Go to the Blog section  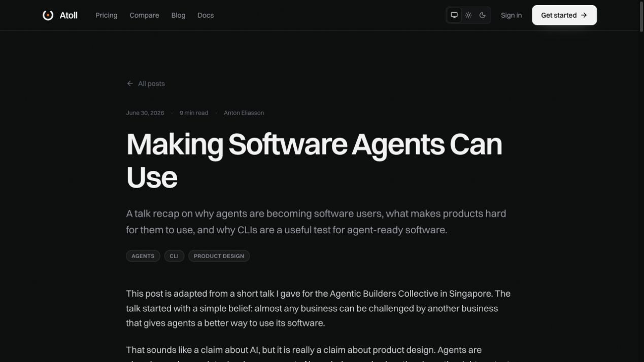(178, 15)
